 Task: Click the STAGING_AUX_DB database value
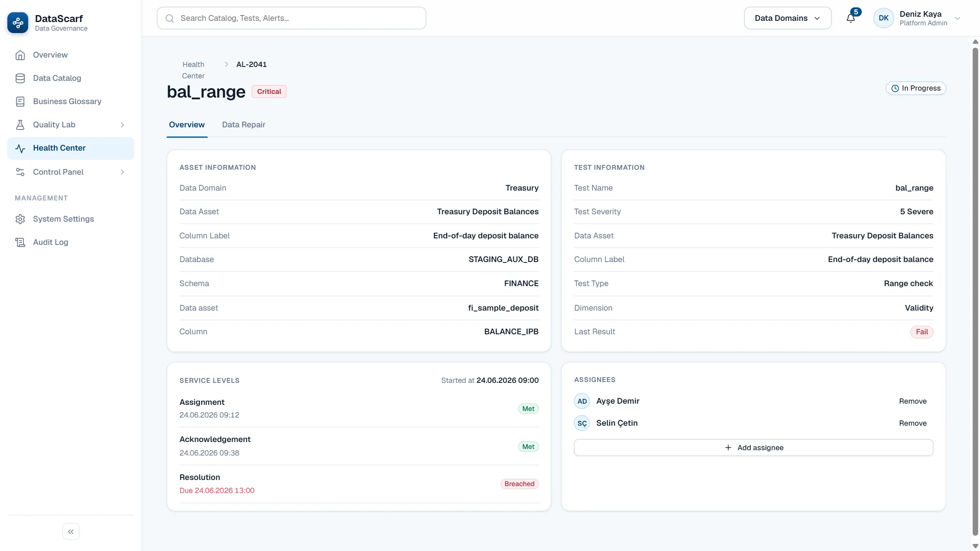point(503,260)
